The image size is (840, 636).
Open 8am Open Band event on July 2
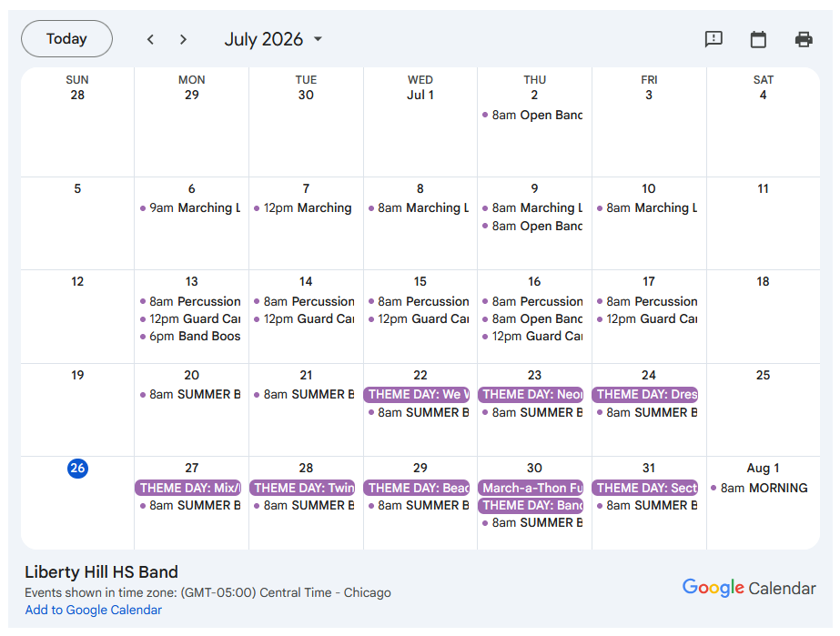[x=532, y=115]
